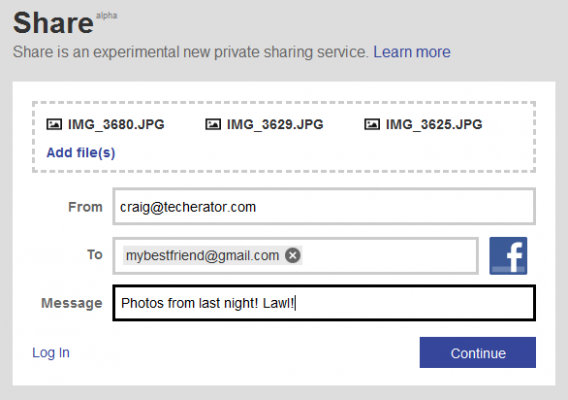Click empty area of the To recipients field
568x400 pixels.
pyautogui.click(x=389, y=256)
